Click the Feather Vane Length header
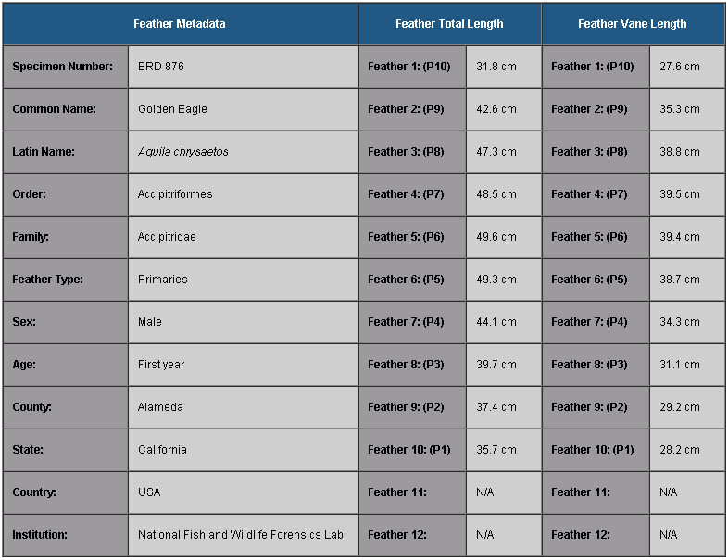The image size is (728, 560). [633, 24]
